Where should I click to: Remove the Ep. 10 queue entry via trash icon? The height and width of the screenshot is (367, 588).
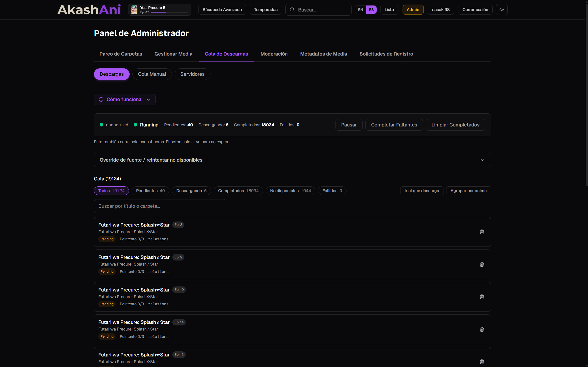click(x=482, y=297)
